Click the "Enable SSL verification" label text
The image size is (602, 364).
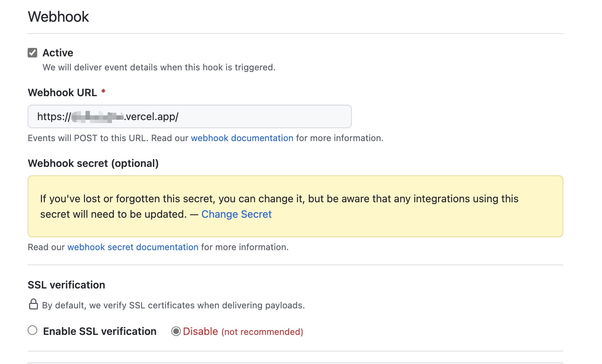(x=99, y=332)
